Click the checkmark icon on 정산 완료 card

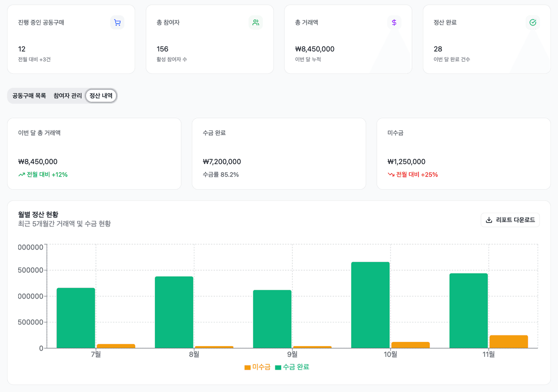(x=532, y=22)
